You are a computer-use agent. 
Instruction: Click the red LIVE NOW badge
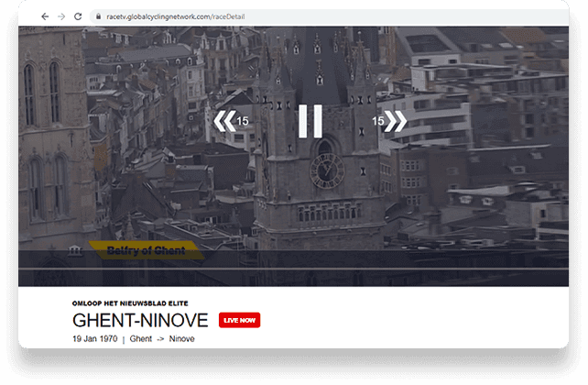[239, 320]
